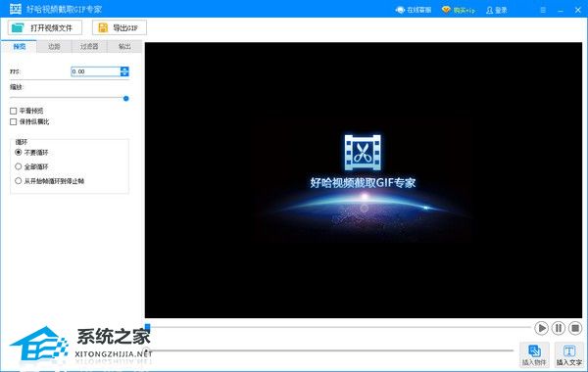The height and width of the screenshot is (372, 588).
Task: Click the FPS value input field
Action: point(96,71)
